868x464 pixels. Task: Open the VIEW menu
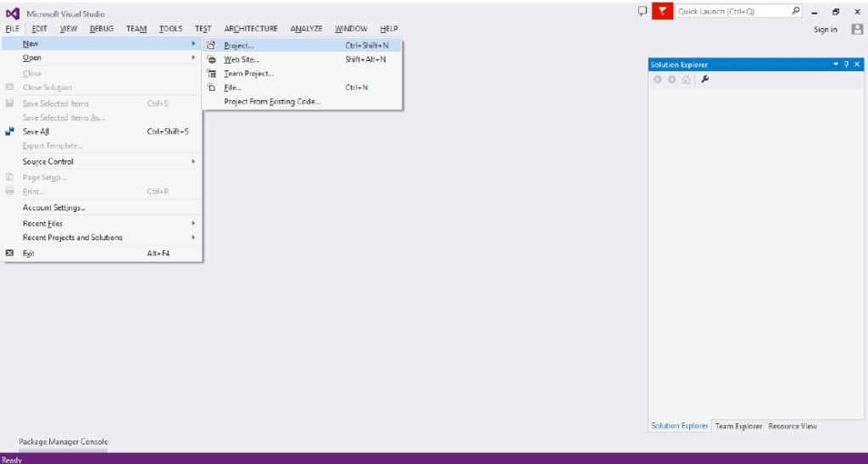(x=69, y=28)
